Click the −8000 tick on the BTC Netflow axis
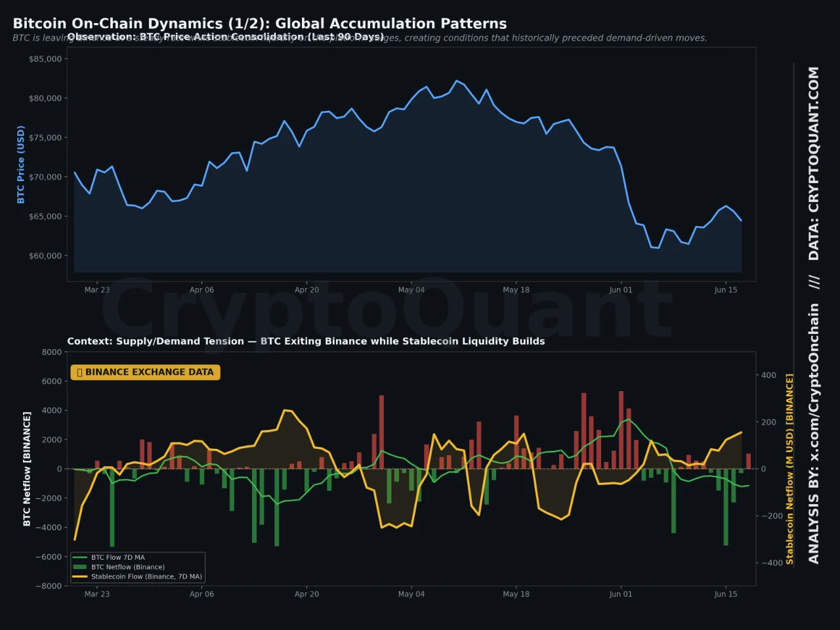 (49, 586)
